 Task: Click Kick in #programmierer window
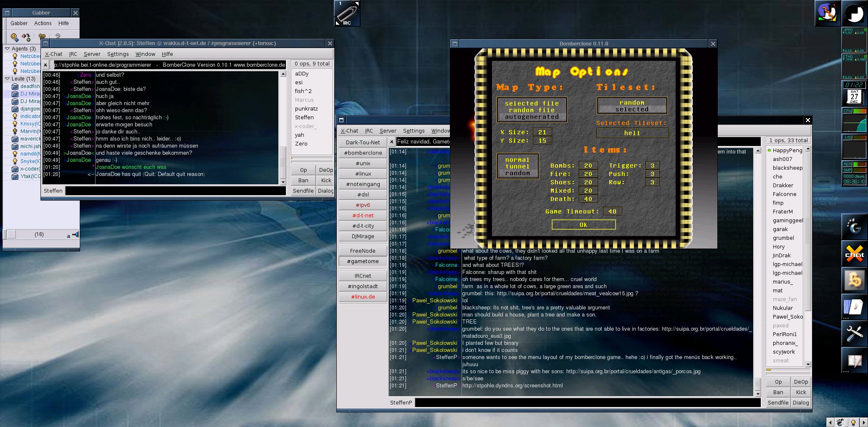point(326,181)
